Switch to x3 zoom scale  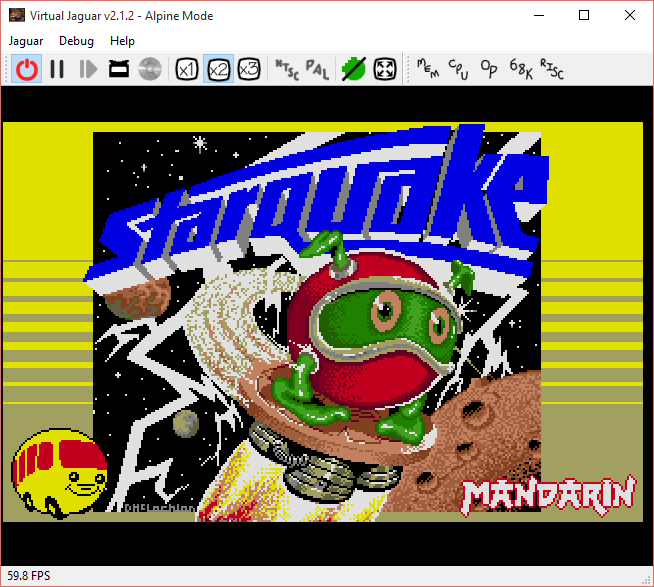tap(250, 69)
